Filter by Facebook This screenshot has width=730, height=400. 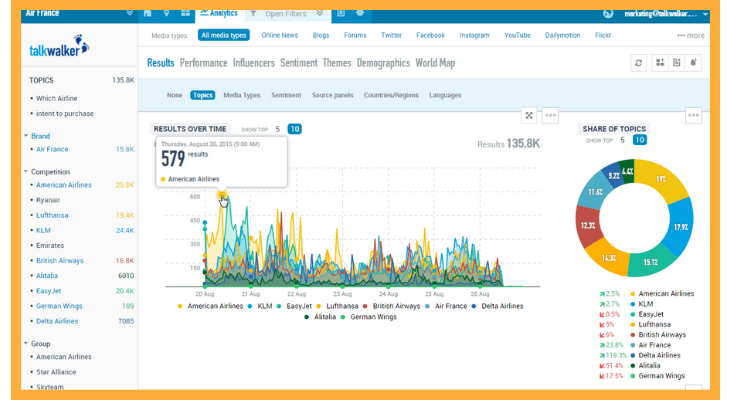pos(430,35)
